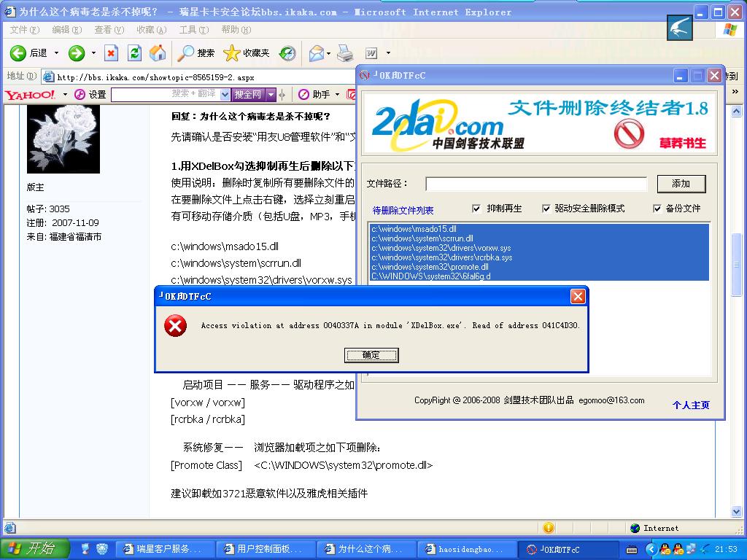This screenshot has width=747, height=560.
Task: Open the 文件(F) menu
Action: click(24, 29)
